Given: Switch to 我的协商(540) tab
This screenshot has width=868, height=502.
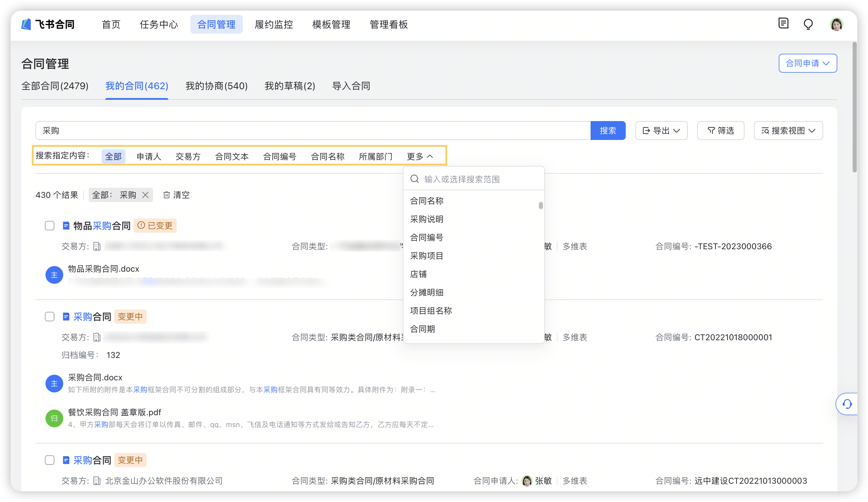Looking at the screenshot, I should (216, 86).
